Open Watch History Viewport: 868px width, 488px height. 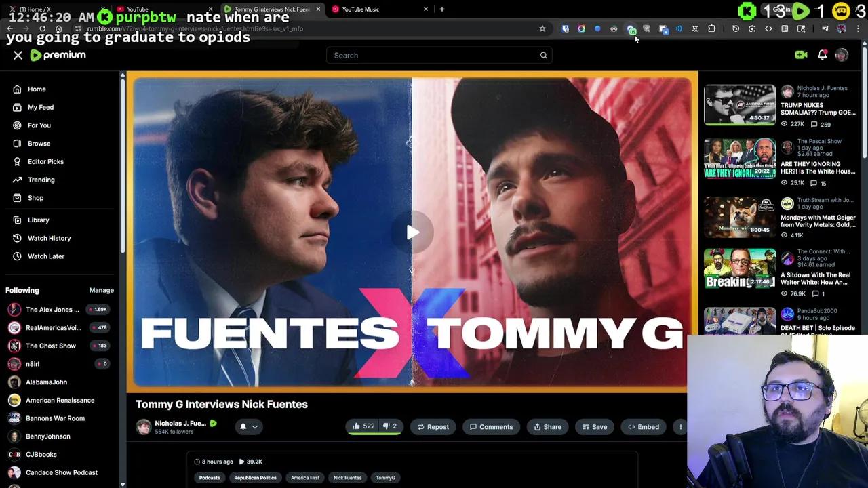49,238
